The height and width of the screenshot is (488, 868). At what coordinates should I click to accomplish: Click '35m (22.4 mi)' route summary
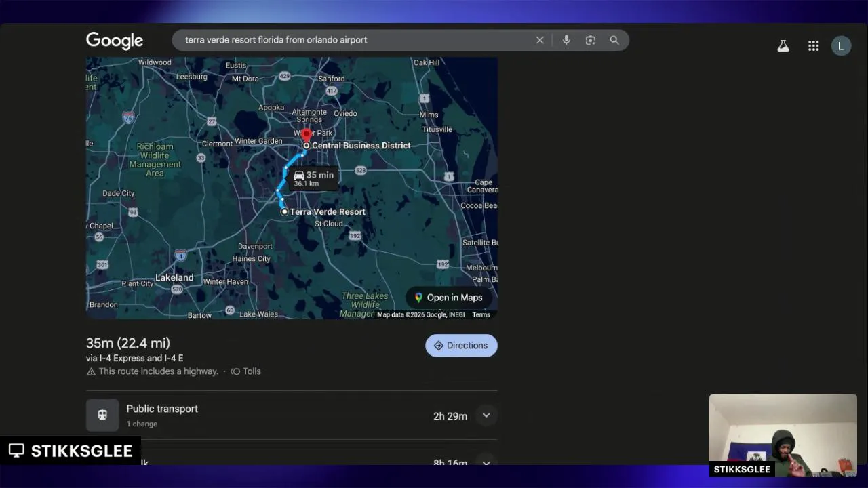[x=128, y=343]
